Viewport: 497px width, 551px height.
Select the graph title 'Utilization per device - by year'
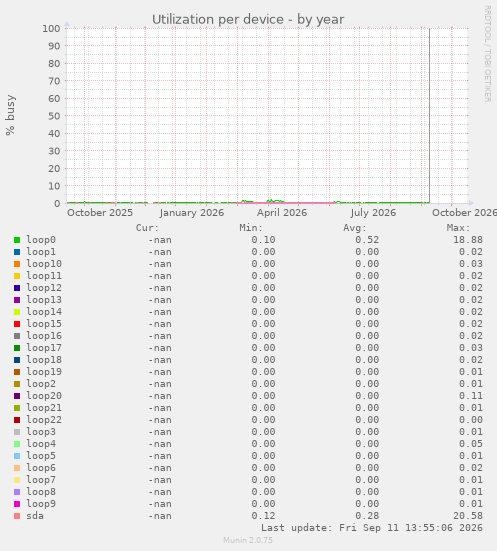pyautogui.click(x=248, y=20)
